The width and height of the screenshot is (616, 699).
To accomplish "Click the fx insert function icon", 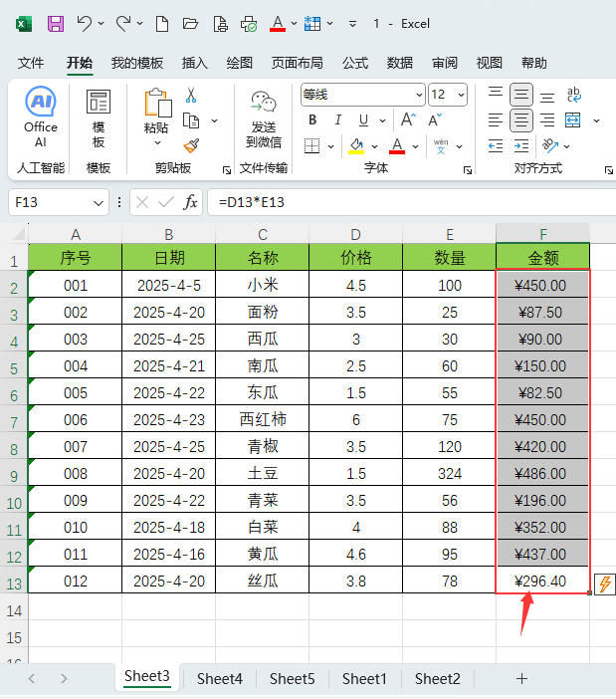I will [x=190, y=202].
